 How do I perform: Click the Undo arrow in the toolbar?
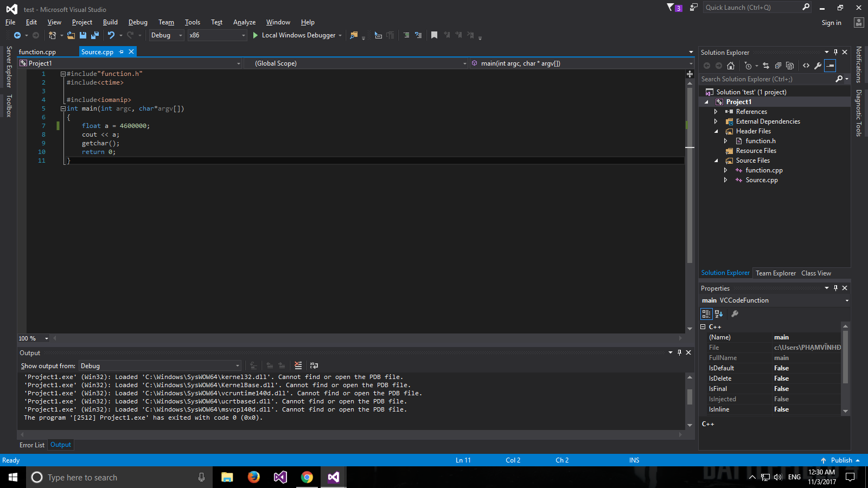pyautogui.click(x=111, y=35)
